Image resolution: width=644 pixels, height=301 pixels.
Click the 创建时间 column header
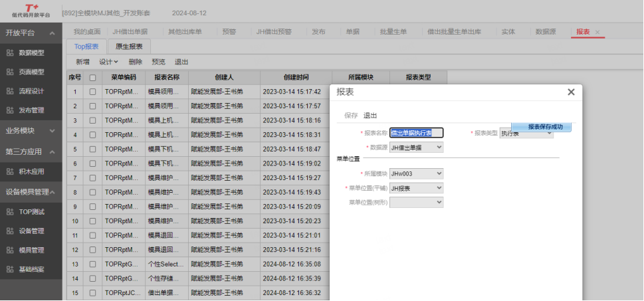(x=296, y=77)
